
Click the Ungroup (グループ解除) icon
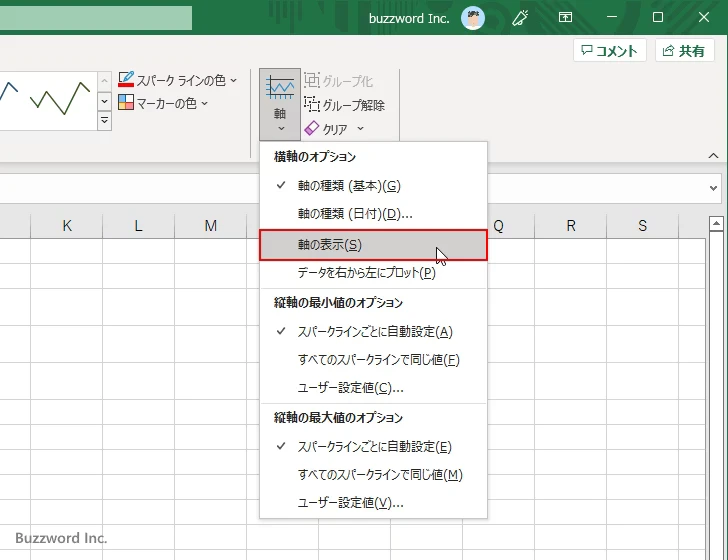[x=312, y=105]
